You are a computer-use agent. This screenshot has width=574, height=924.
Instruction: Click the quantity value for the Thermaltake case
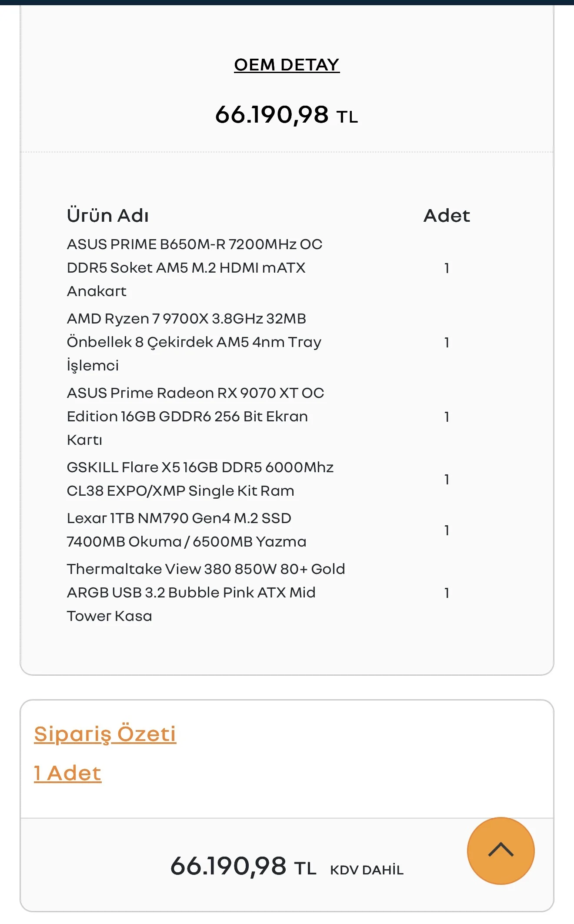(x=447, y=593)
